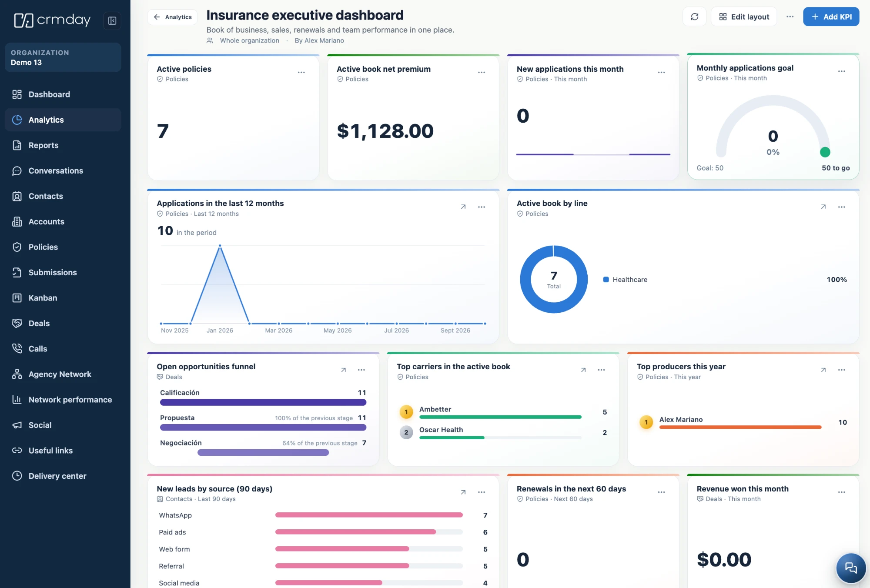The width and height of the screenshot is (870, 588).
Task: Click the Agency Network icon
Action: (17, 374)
